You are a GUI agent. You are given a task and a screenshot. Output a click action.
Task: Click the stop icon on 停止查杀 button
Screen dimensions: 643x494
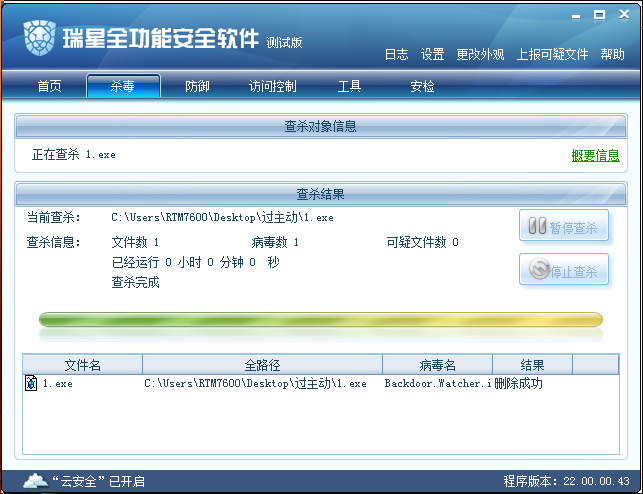point(539,269)
